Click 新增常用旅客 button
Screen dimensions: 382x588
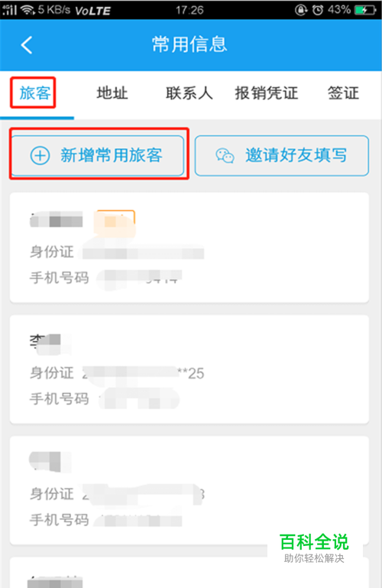click(98, 155)
